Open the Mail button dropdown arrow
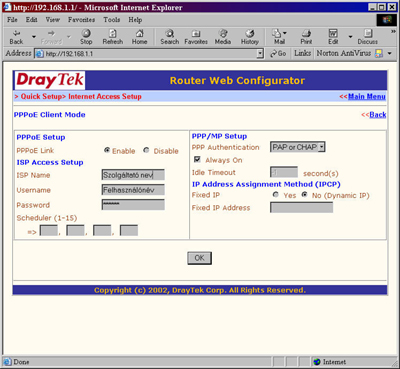The image size is (400, 369). click(285, 33)
